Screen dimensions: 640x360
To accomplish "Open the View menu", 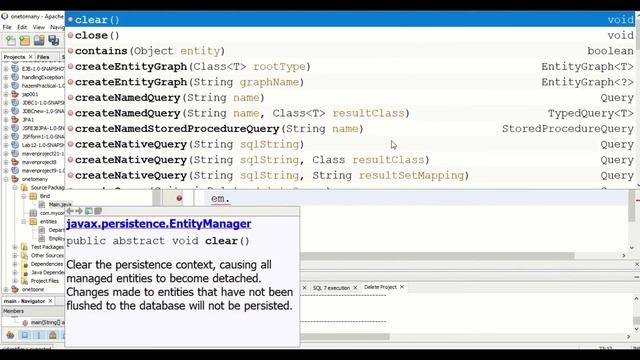I will 39,27.
